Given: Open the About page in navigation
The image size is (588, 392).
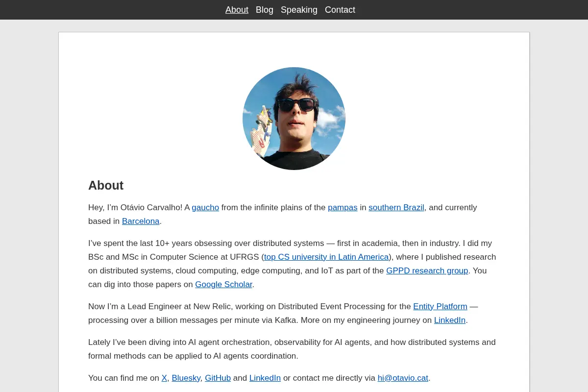Looking at the screenshot, I should click(237, 10).
